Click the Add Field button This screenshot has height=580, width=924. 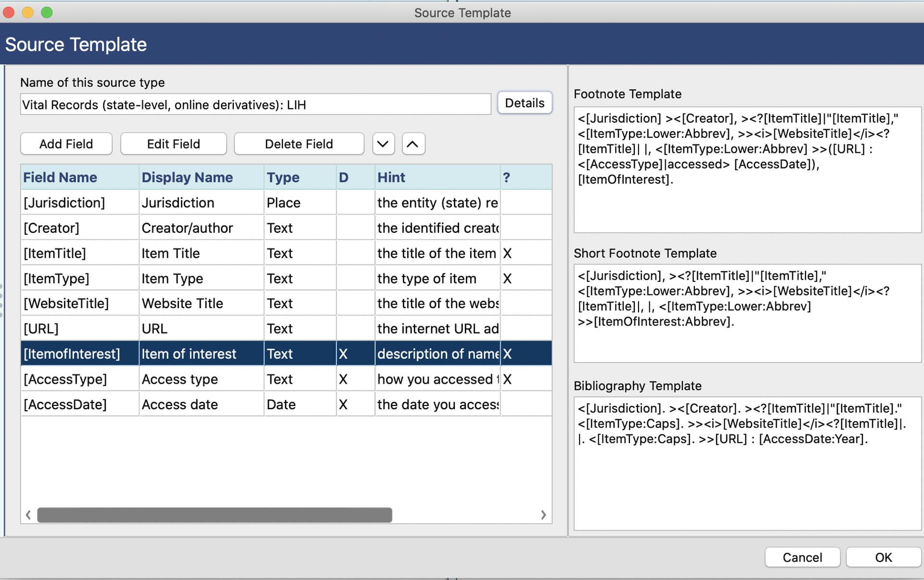click(x=66, y=144)
